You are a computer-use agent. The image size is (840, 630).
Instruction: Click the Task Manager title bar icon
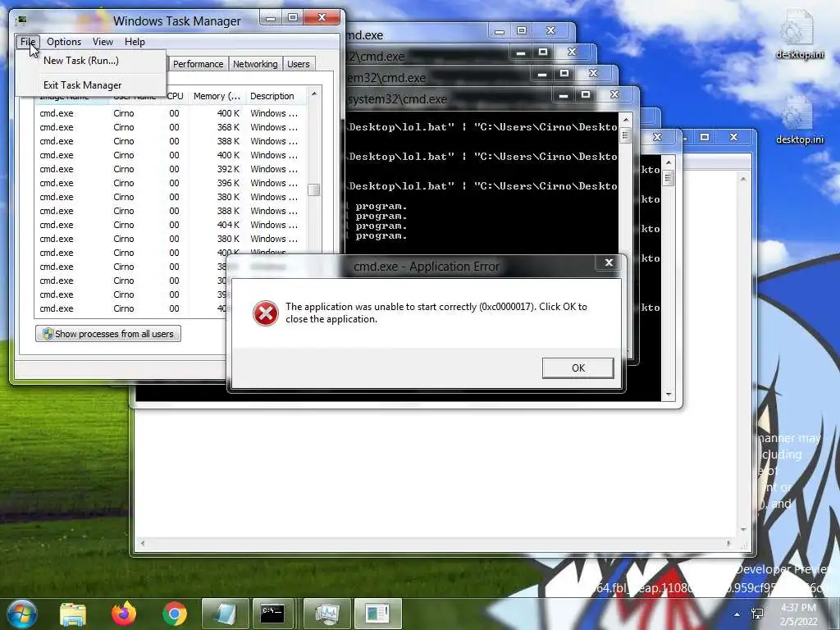pos(21,21)
